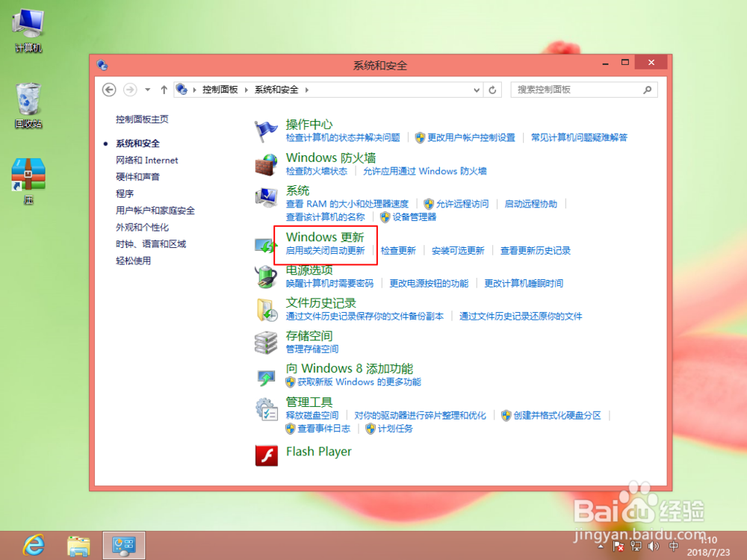
Task: Select 用户帐户和家庭安全 in sidebar
Action: (155, 210)
